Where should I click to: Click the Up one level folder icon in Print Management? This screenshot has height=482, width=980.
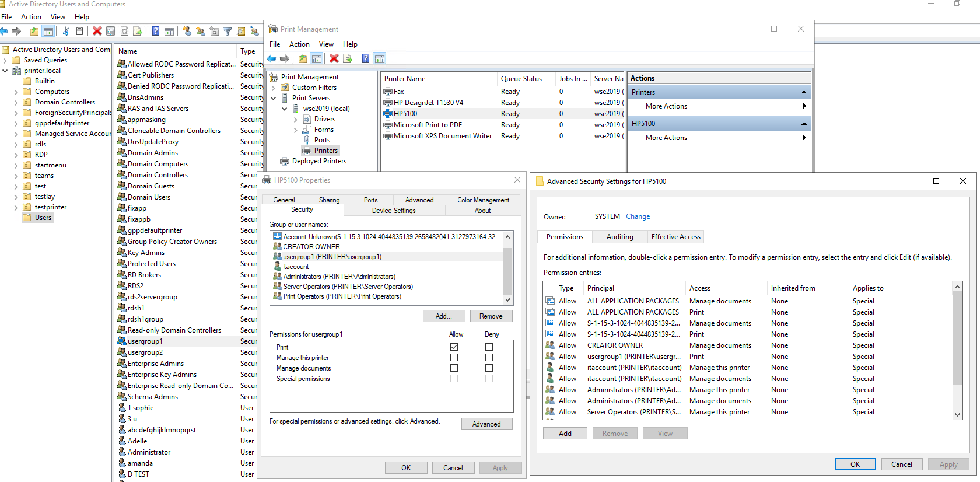click(x=303, y=58)
